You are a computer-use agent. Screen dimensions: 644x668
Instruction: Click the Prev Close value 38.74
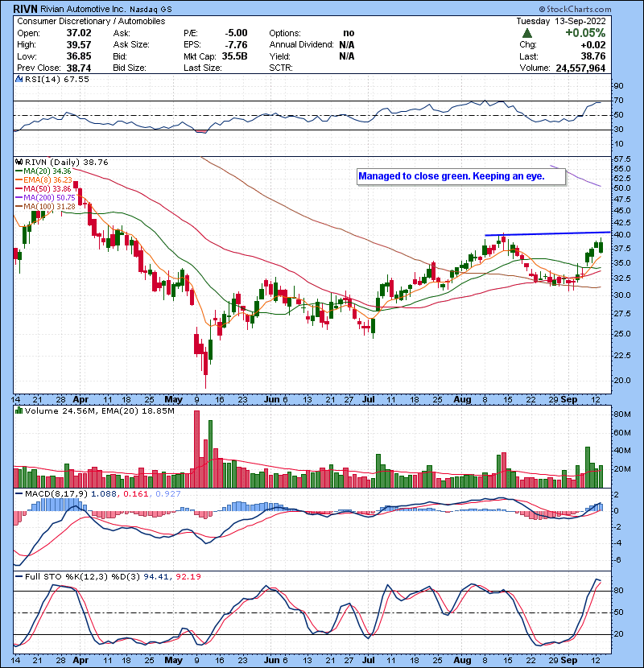coord(79,68)
